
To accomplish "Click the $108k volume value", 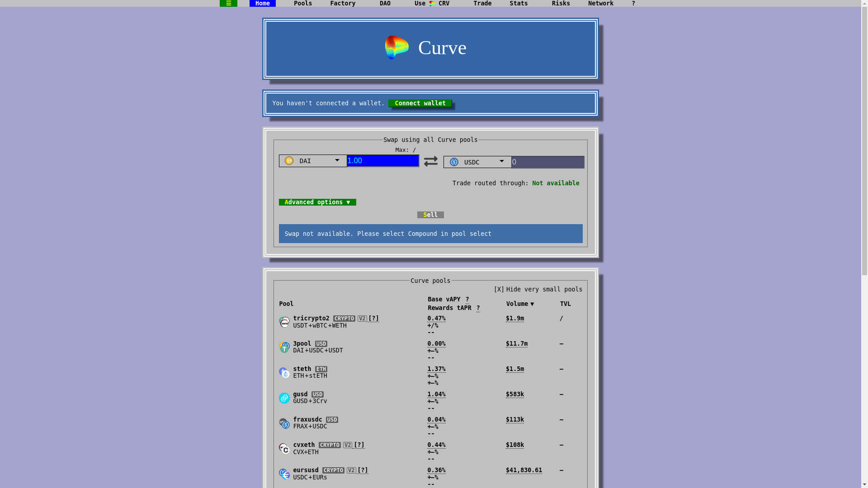I will (x=515, y=445).
